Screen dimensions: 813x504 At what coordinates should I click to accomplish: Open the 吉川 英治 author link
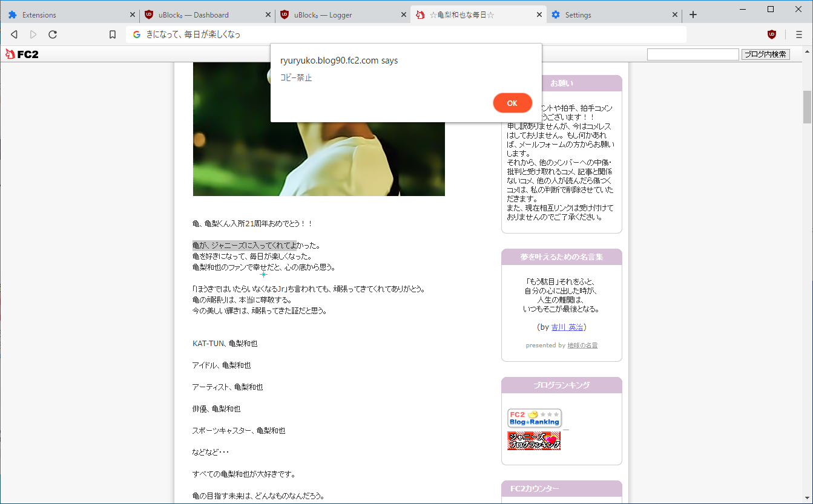point(567,327)
